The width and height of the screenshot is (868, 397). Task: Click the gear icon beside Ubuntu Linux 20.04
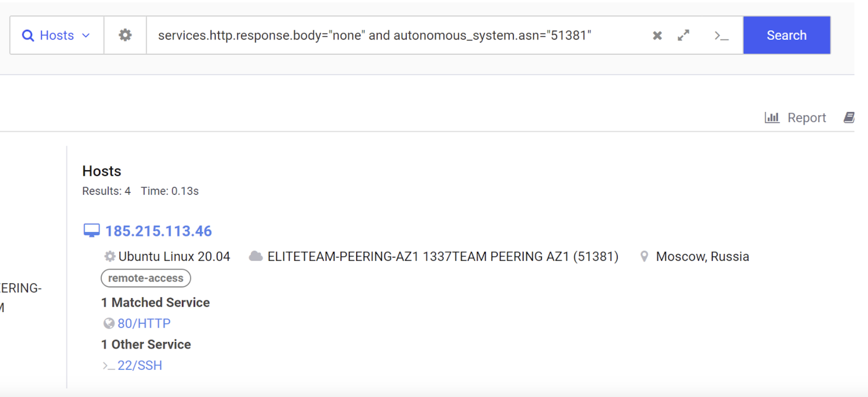(x=110, y=256)
